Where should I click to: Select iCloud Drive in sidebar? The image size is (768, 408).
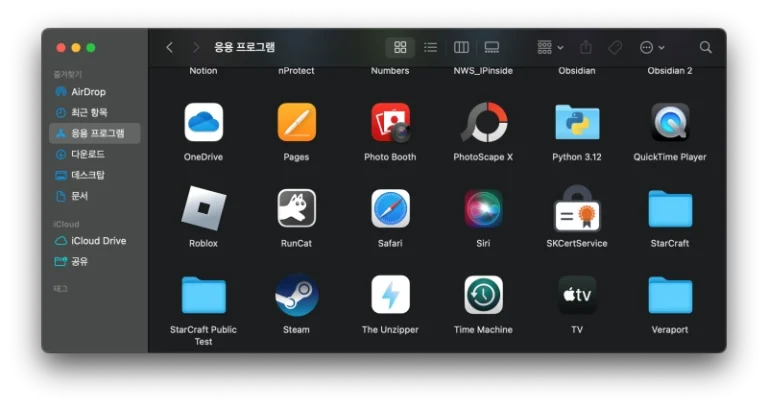(x=98, y=241)
